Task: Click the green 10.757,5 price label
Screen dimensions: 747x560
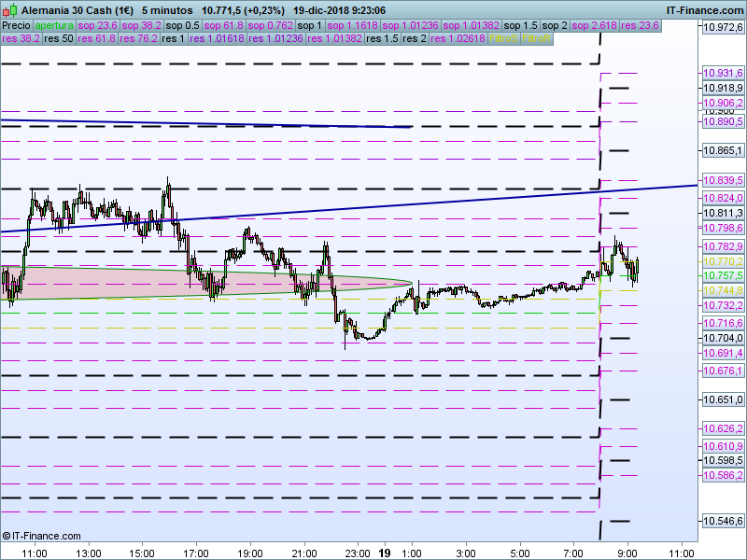Action: (723, 275)
